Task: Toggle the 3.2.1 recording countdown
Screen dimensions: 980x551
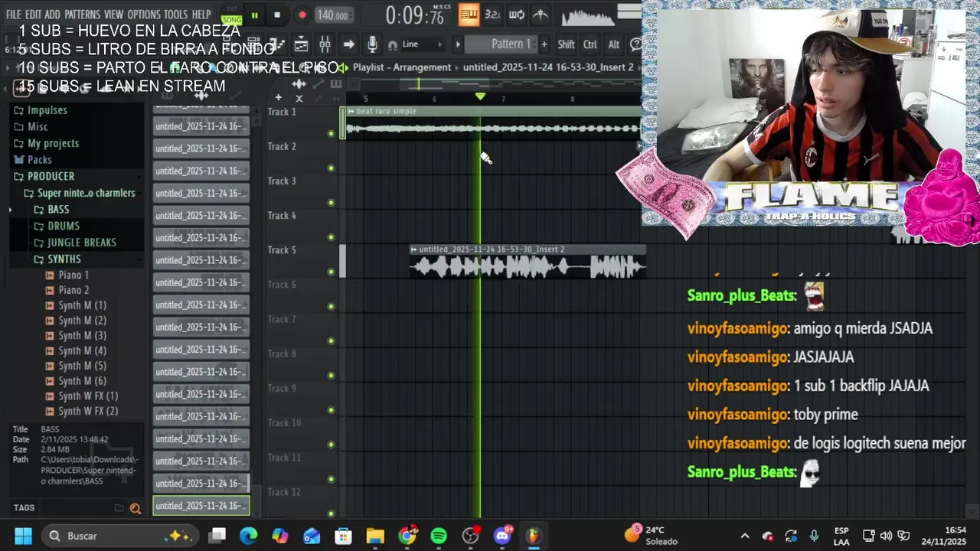Action: [x=493, y=15]
